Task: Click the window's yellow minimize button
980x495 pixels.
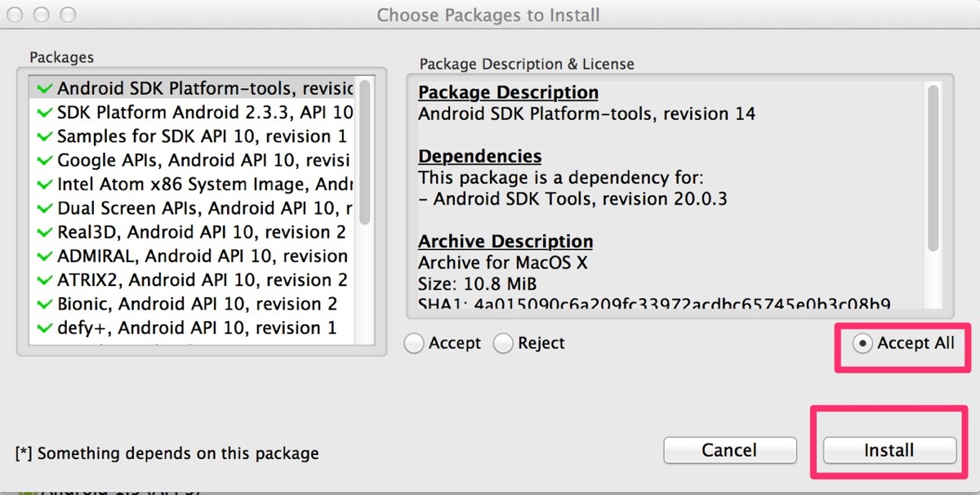Action: pos(43,15)
